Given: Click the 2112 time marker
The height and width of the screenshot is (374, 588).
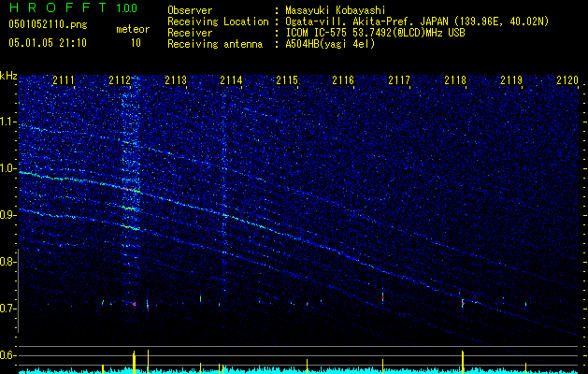Looking at the screenshot, I should [120, 79].
